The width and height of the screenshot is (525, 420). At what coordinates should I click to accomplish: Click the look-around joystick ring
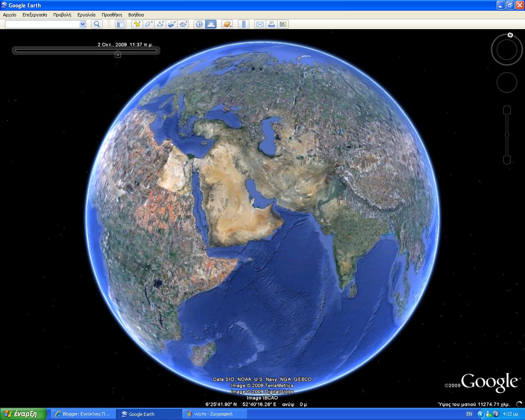[x=507, y=49]
